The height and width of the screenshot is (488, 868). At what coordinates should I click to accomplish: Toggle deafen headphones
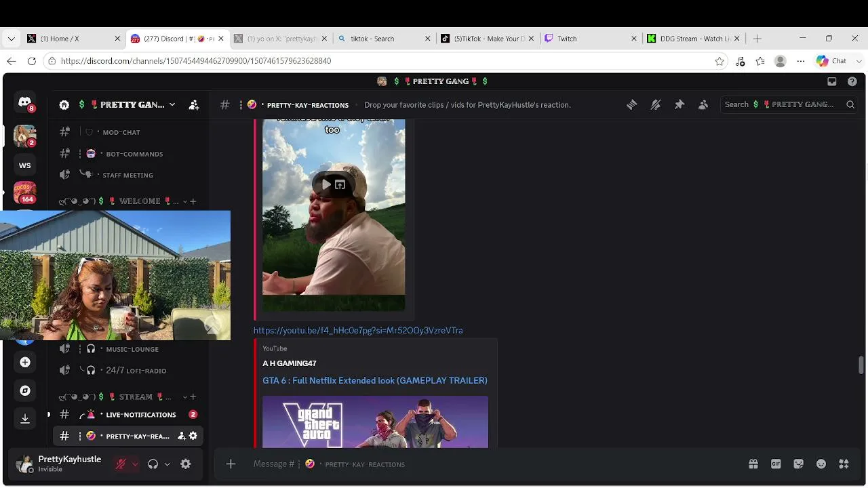[x=153, y=464]
